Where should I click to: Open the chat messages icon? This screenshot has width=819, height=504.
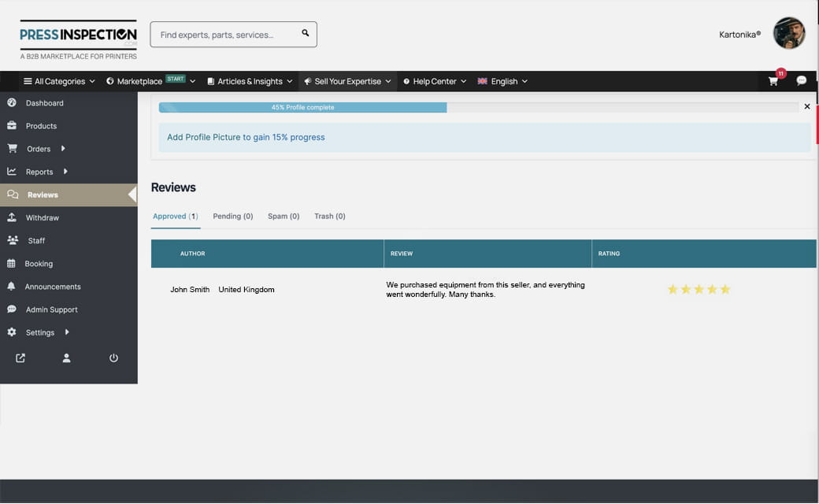point(801,81)
